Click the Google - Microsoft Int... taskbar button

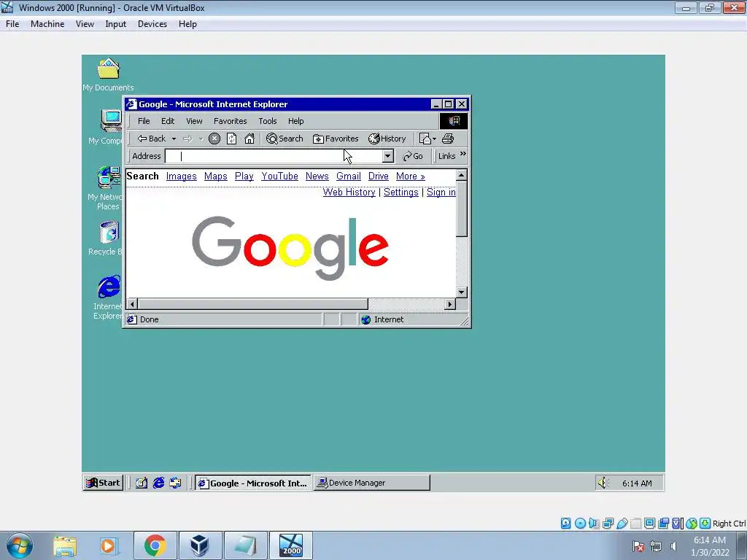click(253, 483)
